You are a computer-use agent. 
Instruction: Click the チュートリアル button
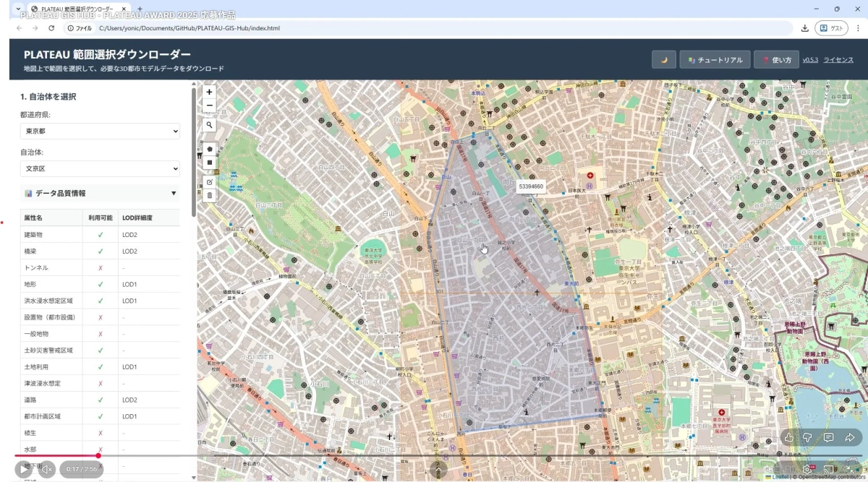click(715, 60)
